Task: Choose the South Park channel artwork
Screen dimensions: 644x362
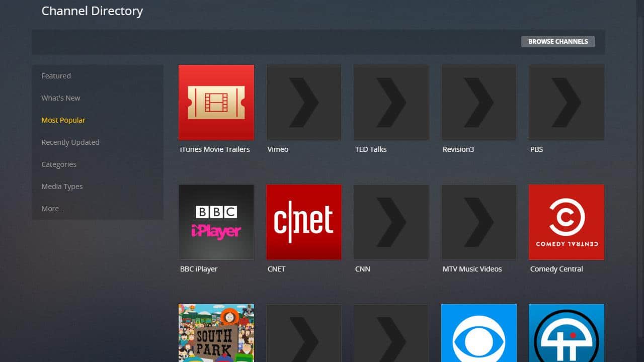Action: pos(216,333)
